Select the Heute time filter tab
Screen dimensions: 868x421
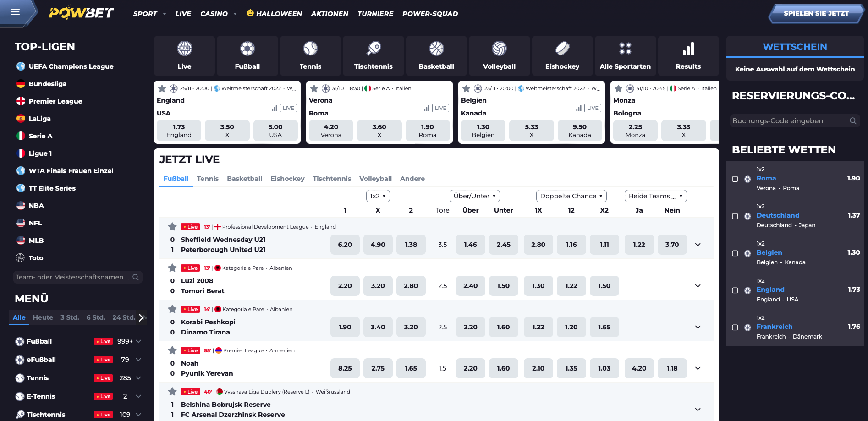pyautogui.click(x=43, y=317)
